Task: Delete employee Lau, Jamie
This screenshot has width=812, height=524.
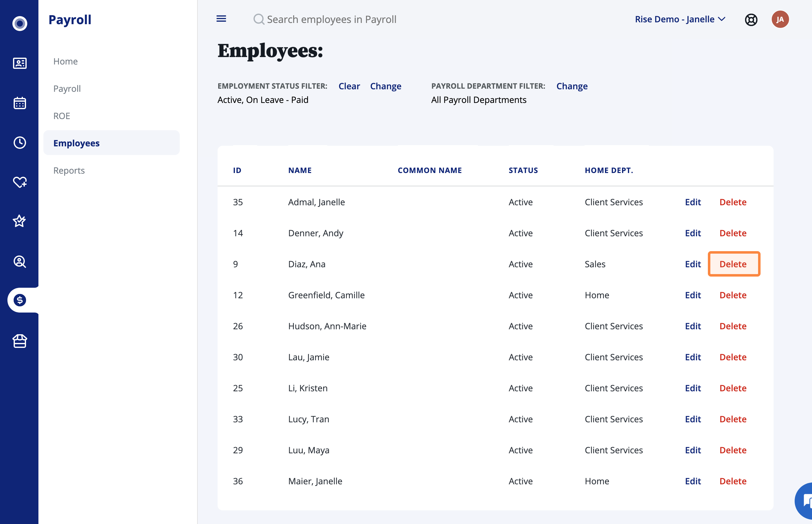Action: coord(733,357)
